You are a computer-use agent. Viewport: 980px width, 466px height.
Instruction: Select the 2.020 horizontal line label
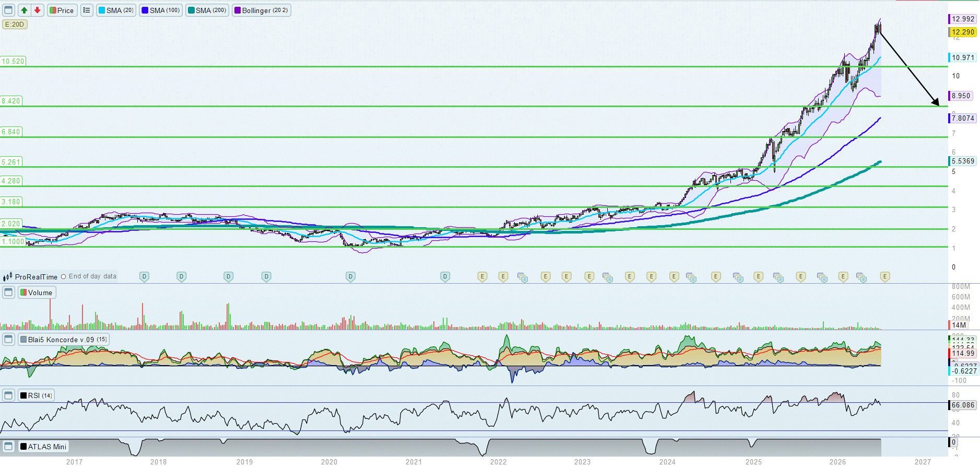pyautogui.click(x=10, y=224)
